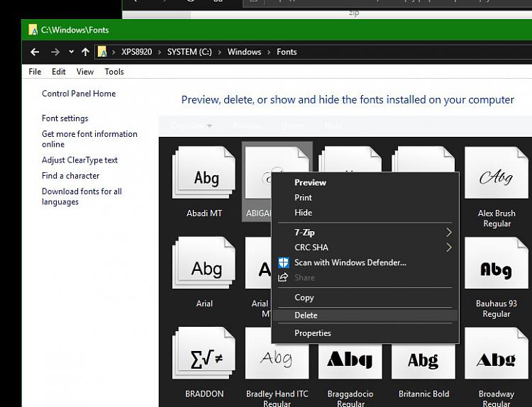The image size is (532, 407).
Task: Click the Bauhaus 93 Regular name label
Action: tap(497, 308)
